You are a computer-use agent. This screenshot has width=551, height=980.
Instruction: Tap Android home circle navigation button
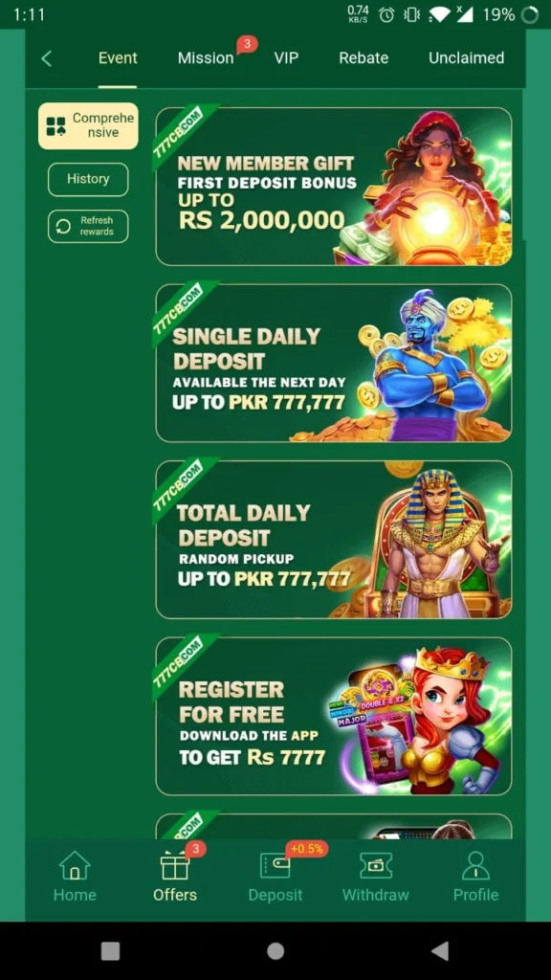pos(275,950)
